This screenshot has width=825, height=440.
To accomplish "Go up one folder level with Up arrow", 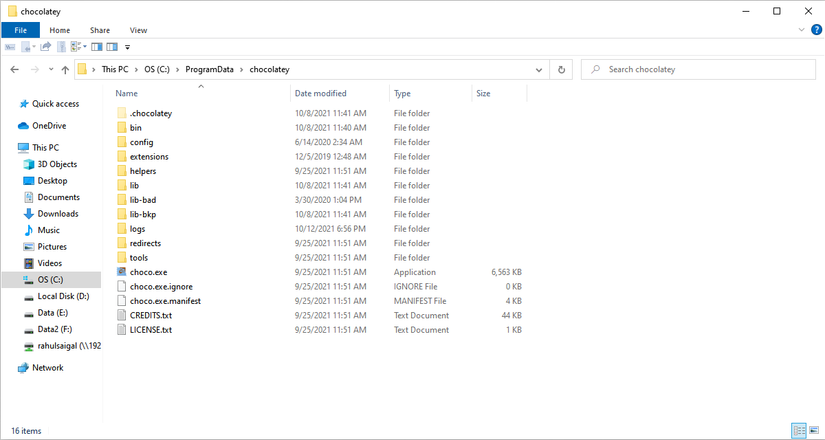I will coord(65,70).
